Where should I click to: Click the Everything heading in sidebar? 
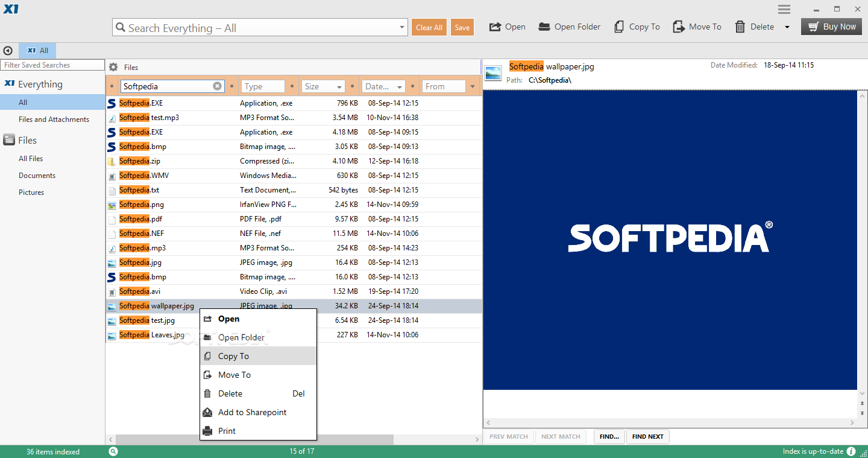click(40, 84)
